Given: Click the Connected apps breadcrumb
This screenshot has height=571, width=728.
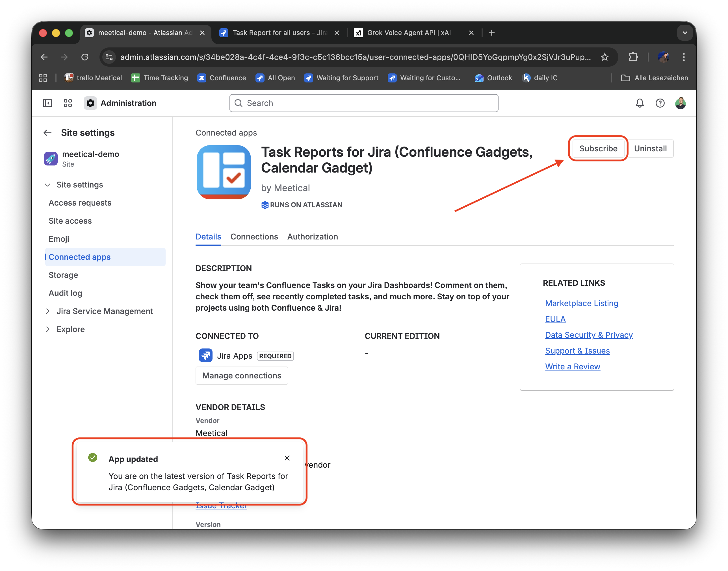Looking at the screenshot, I should 226,133.
